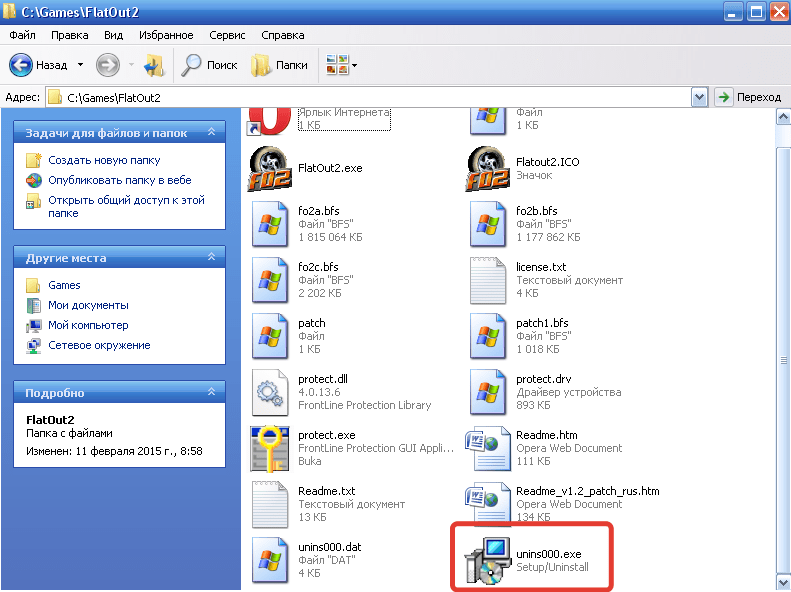Open the Файл menu

tap(22, 35)
